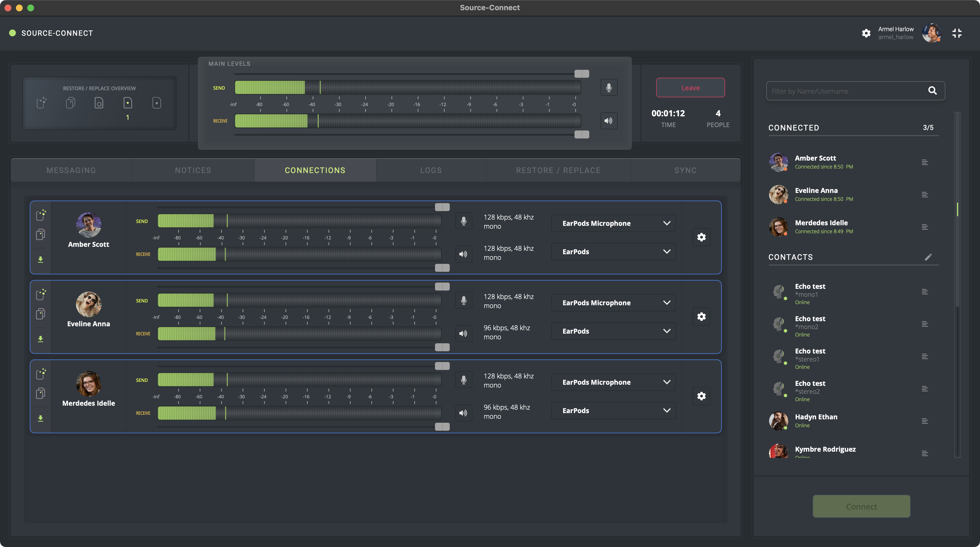Click download icon in Eveline Anna row

pyautogui.click(x=41, y=339)
